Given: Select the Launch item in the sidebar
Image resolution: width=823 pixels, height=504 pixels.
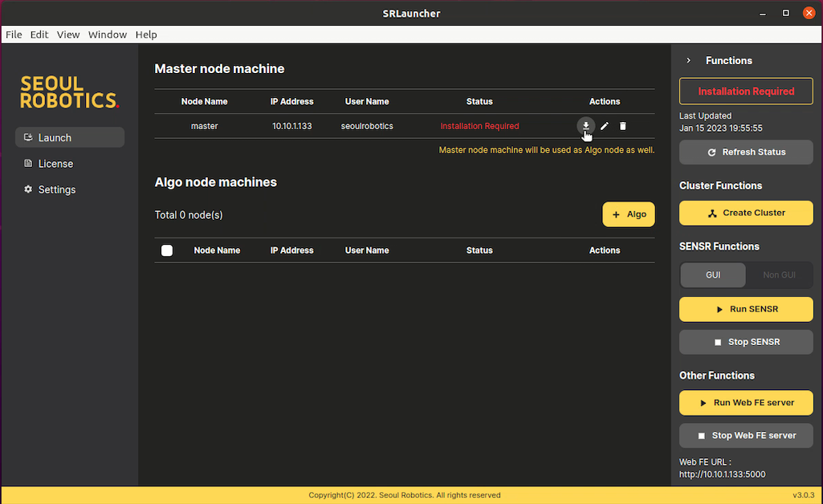Looking at the screenshot, I should [69, 136].
